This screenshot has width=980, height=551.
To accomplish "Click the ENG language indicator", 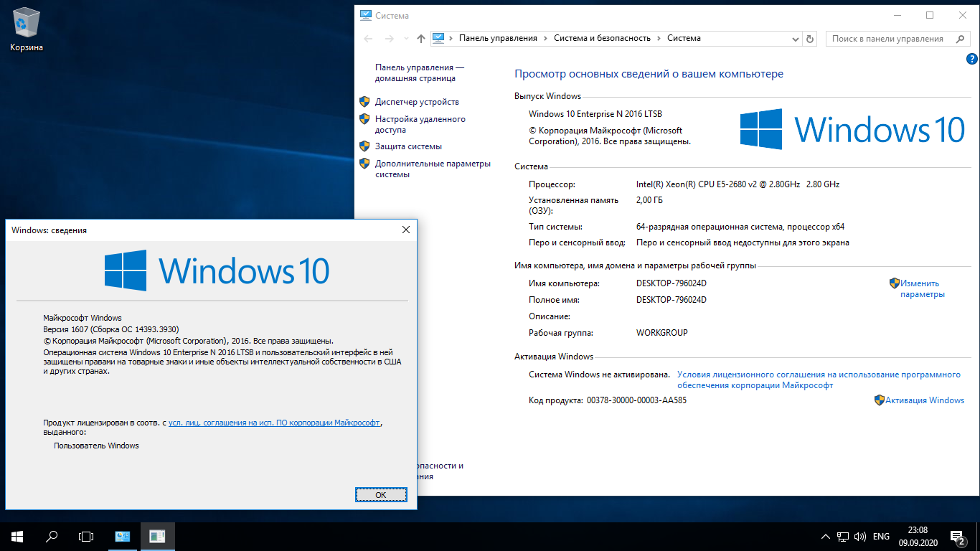I will click(x=881, y=537).
